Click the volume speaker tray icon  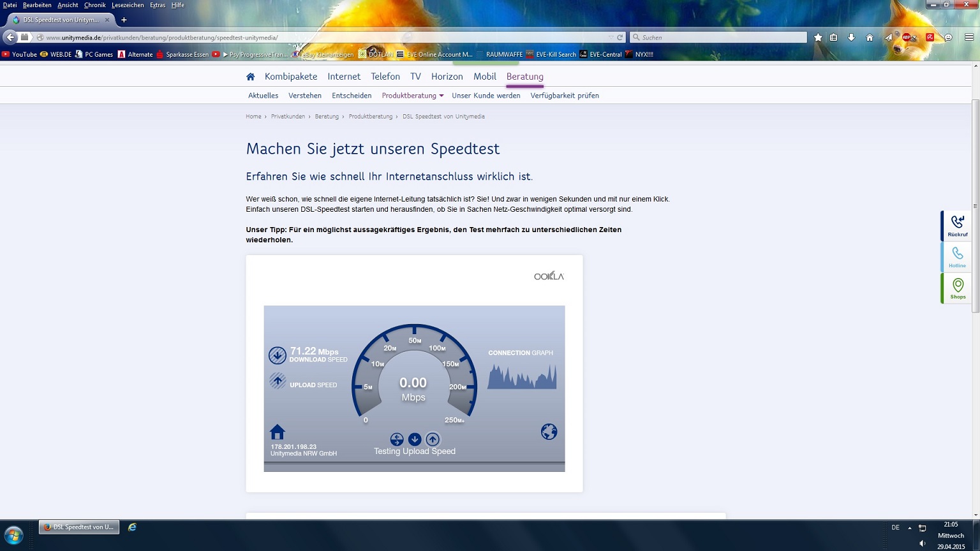pos(922,543)
